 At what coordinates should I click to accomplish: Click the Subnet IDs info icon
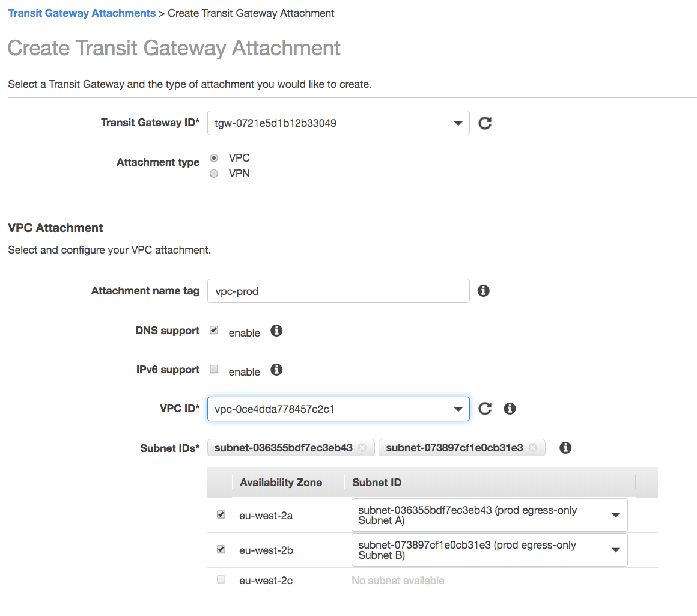click(x=565, y=447)
